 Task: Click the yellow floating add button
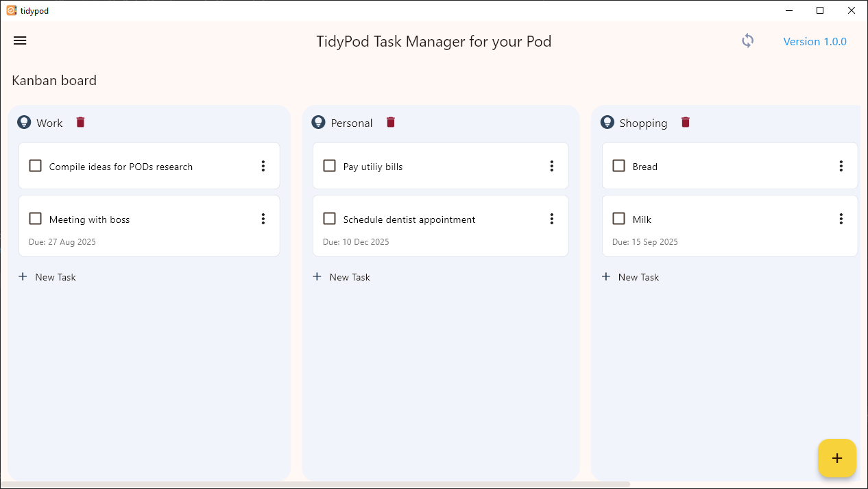pos(837,458)
